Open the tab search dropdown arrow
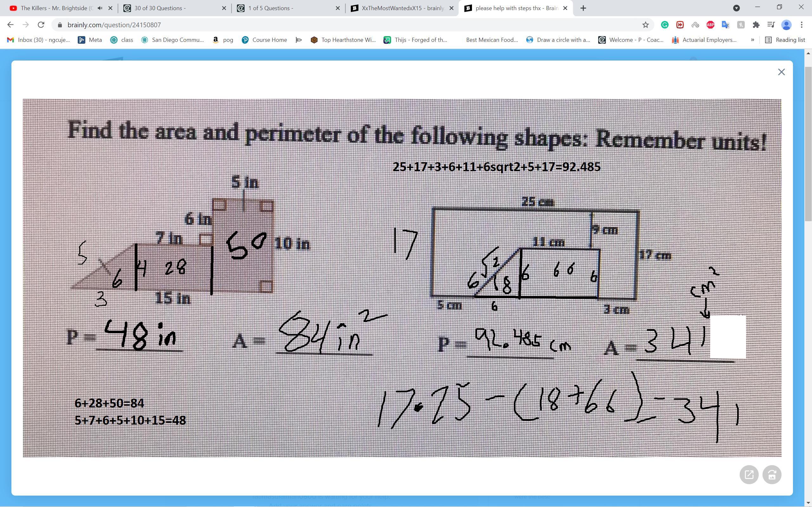This screenshot has height=507, width=812. (736, 8)
